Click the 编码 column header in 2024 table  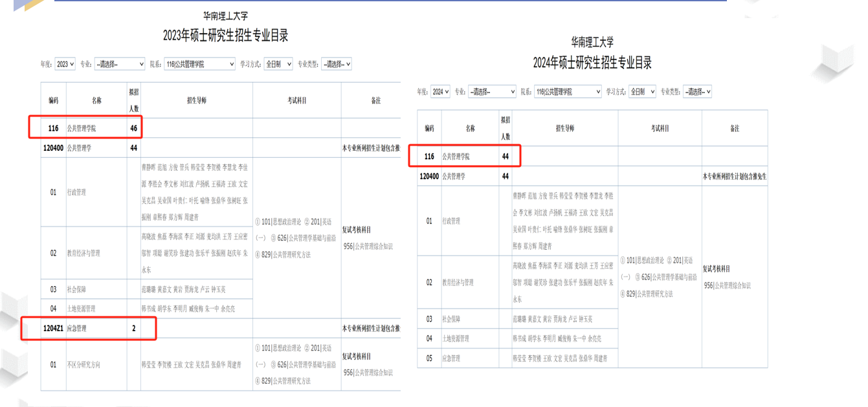[429, 128]
